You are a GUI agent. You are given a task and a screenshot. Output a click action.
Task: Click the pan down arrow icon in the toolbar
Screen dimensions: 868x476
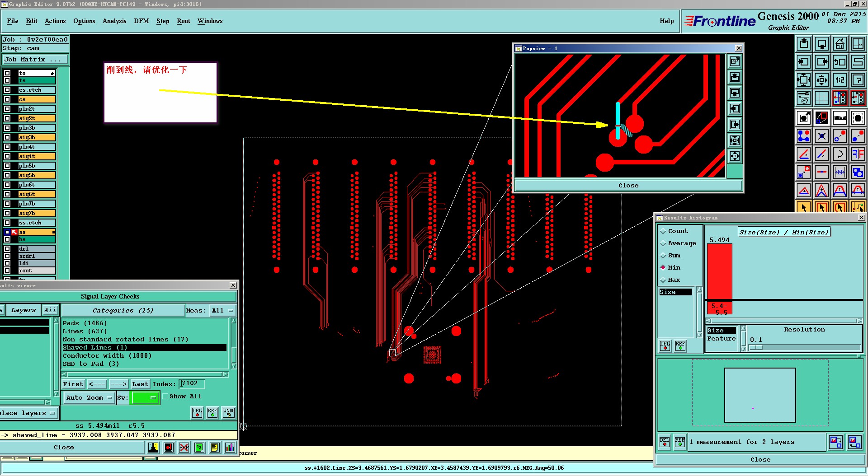point(821,44)
